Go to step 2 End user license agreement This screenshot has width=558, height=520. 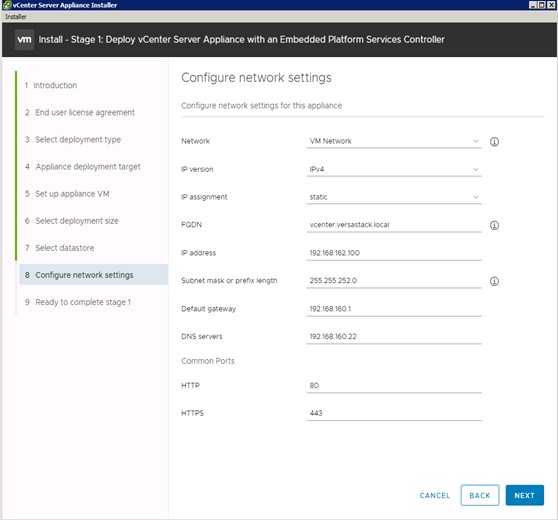coord(80,112)
